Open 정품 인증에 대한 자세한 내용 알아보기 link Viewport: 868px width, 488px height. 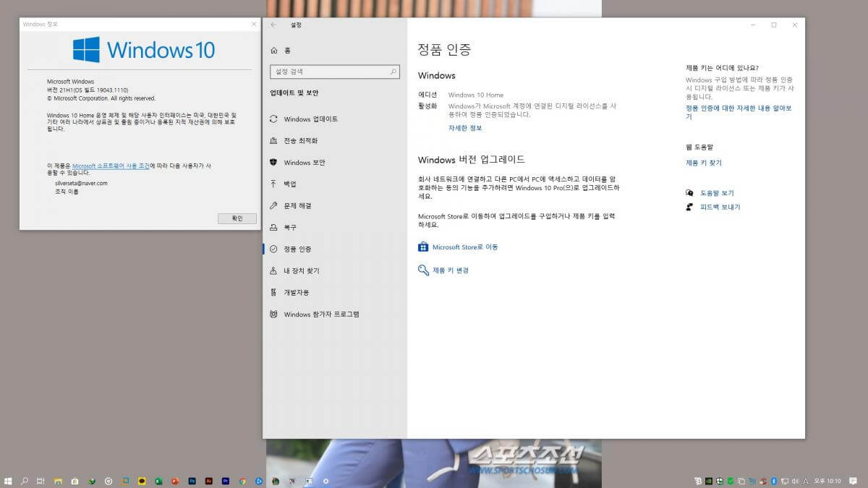[739, 112]
